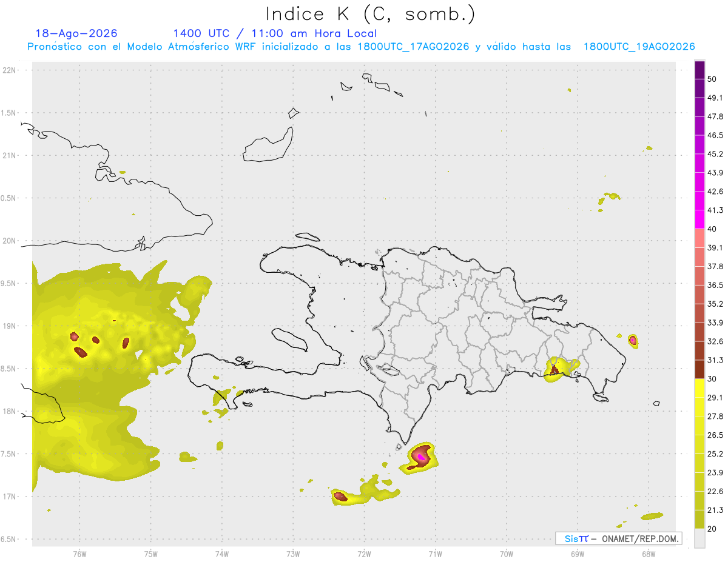Click the colorbar value "43.9"
Screen dimensions: 728x562
pyautogui.click(x=715, y=173)
